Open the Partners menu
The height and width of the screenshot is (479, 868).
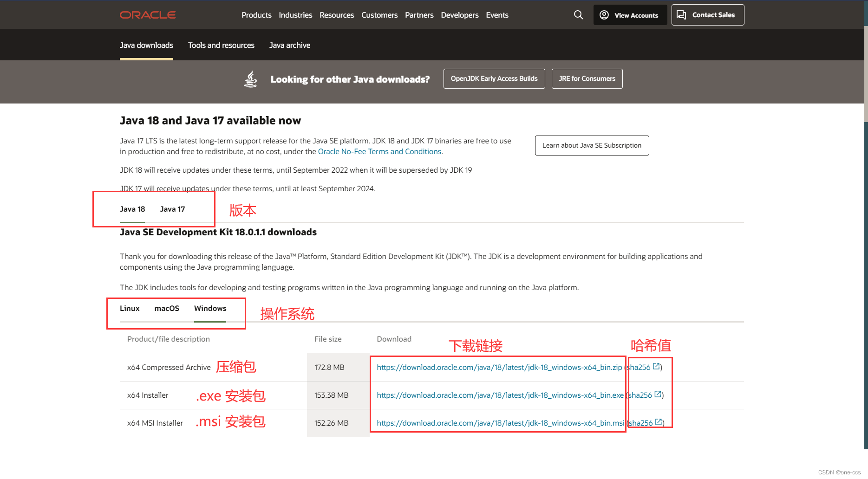[419, 15]
